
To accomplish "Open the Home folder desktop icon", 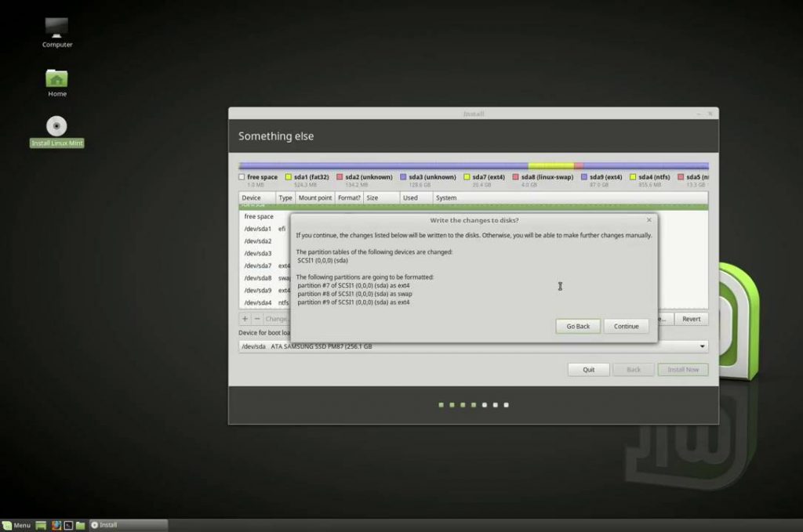I will (x=56, y=83).
